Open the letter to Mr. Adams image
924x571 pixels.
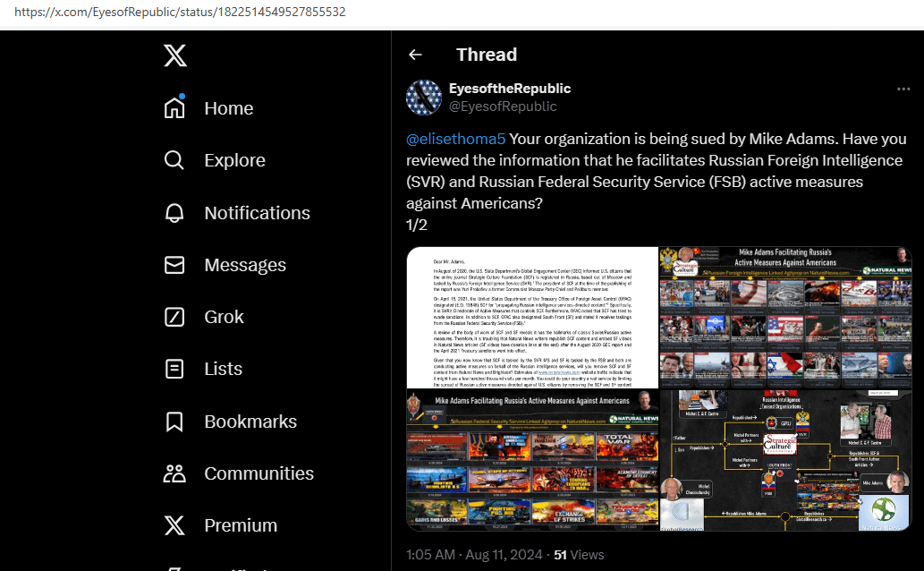532,317
